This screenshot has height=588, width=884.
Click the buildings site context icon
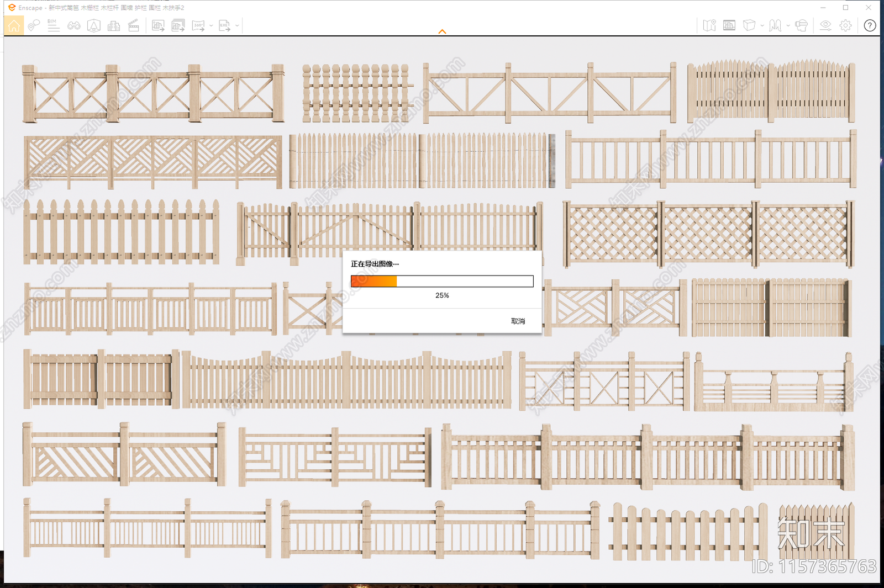click(114, 25)
